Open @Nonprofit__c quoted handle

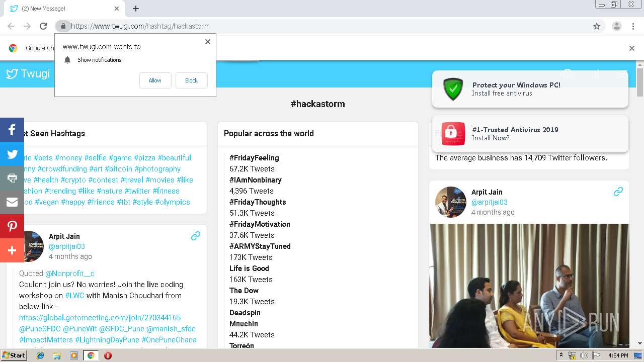point(70,274)
